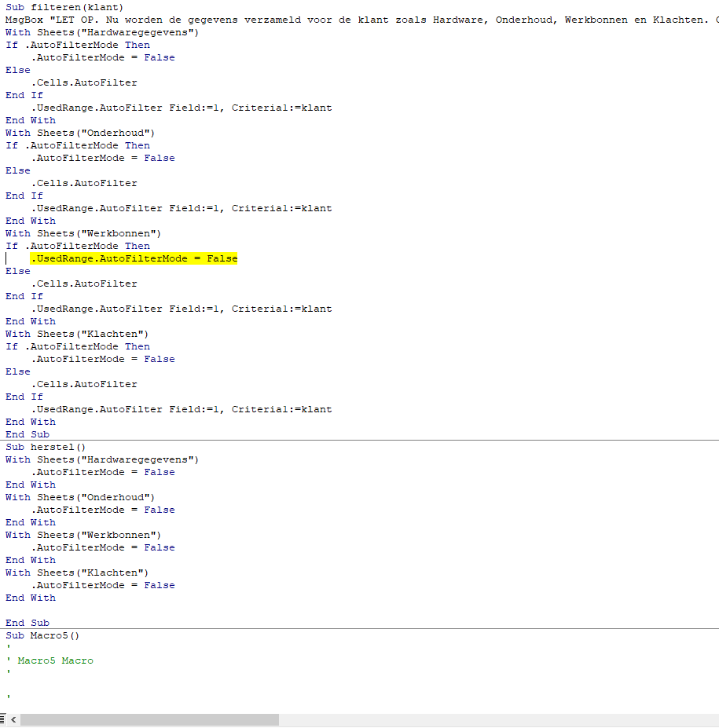
Task: Click With Sheets("Hardwaregegevens") in Sub filteren
Action: [101, 32]
